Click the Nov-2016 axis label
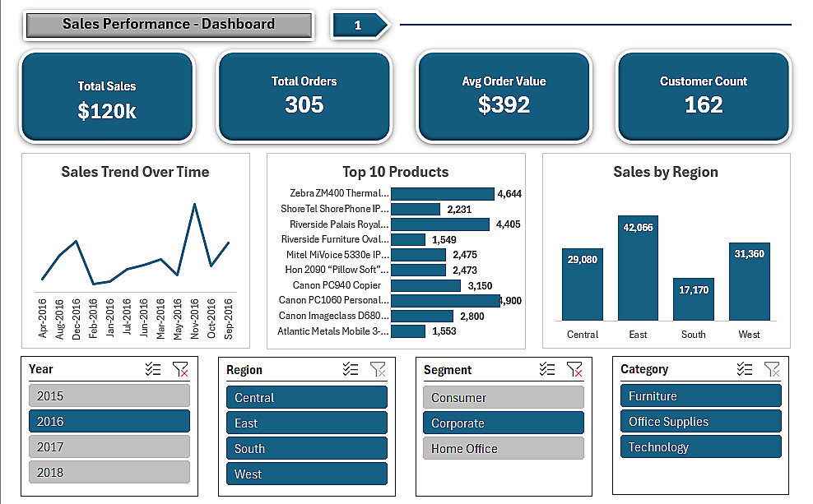The width and height of the screenshot is (813, 504). click(194, 318)
